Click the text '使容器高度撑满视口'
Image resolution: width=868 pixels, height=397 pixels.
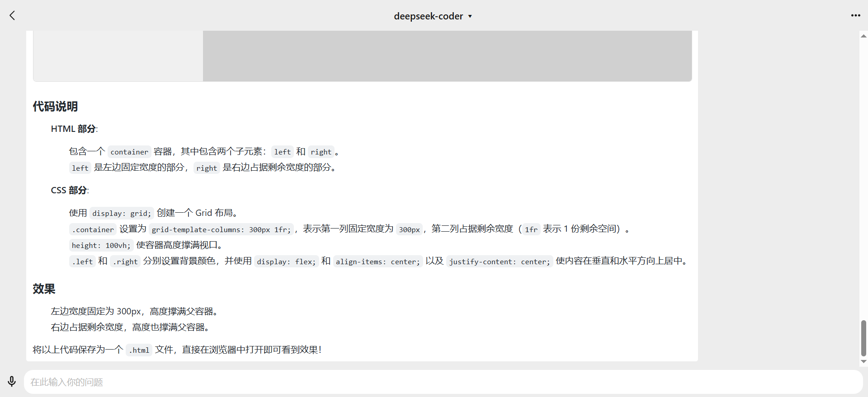177,245
